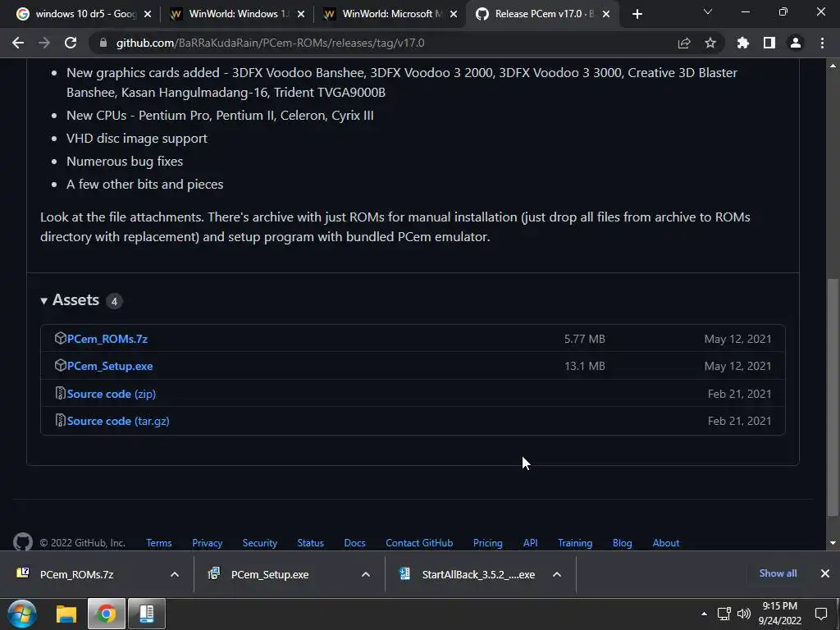Go back using the browser back arrow
Screen dimensions: 840x630
click(18, 43)
